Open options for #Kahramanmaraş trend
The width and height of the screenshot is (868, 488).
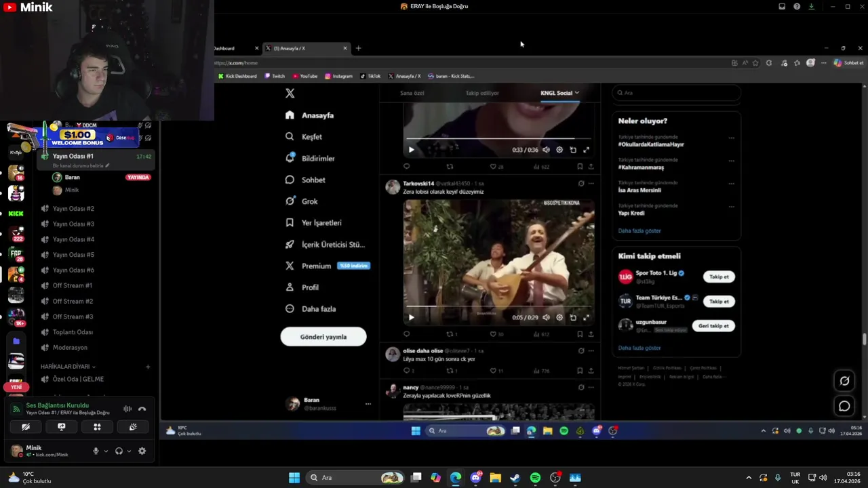coord(731,161)
